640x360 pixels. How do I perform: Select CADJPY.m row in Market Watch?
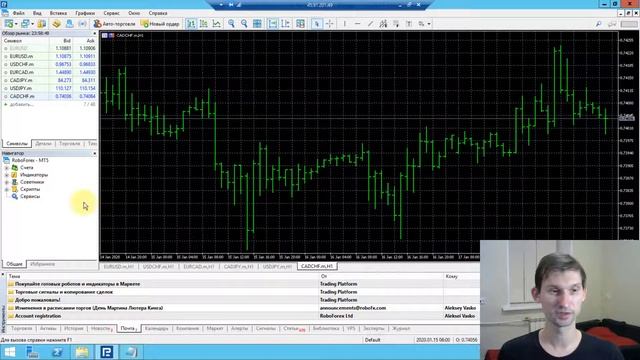[49, 80]
